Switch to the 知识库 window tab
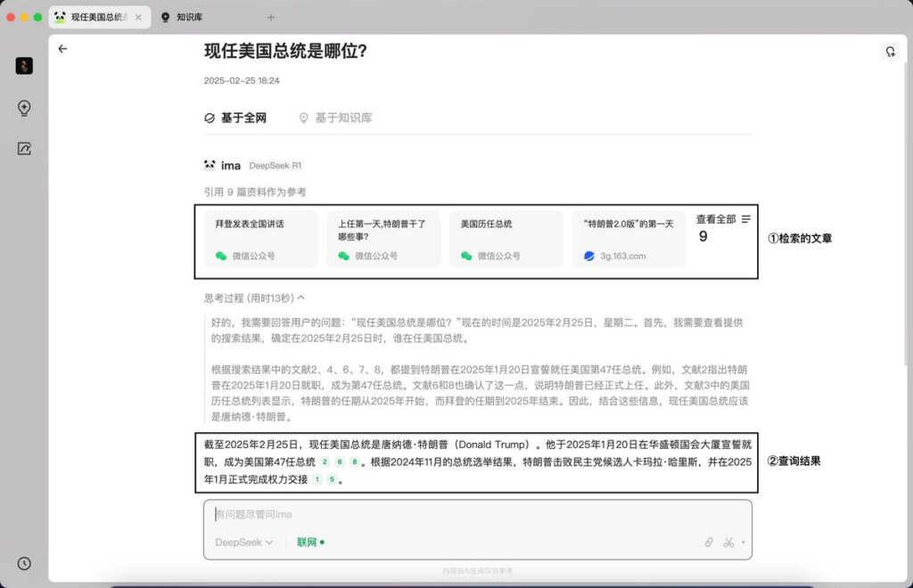 [189, 17]
